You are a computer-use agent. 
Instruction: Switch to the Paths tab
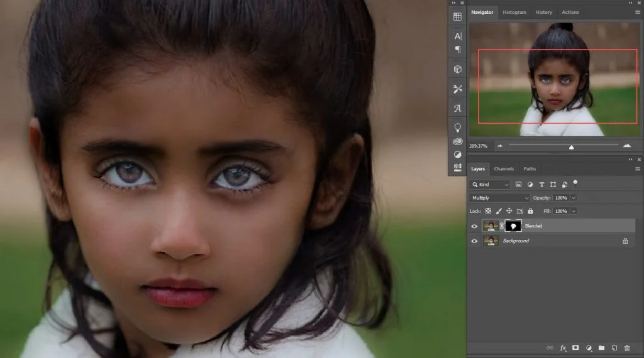(x=530, y=169)
